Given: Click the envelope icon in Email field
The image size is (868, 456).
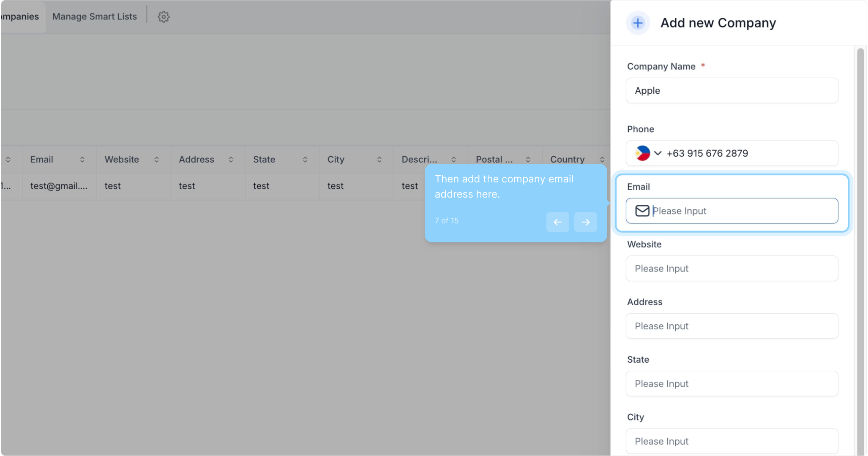Looking at the screenshot, I should tap(642, 211).
